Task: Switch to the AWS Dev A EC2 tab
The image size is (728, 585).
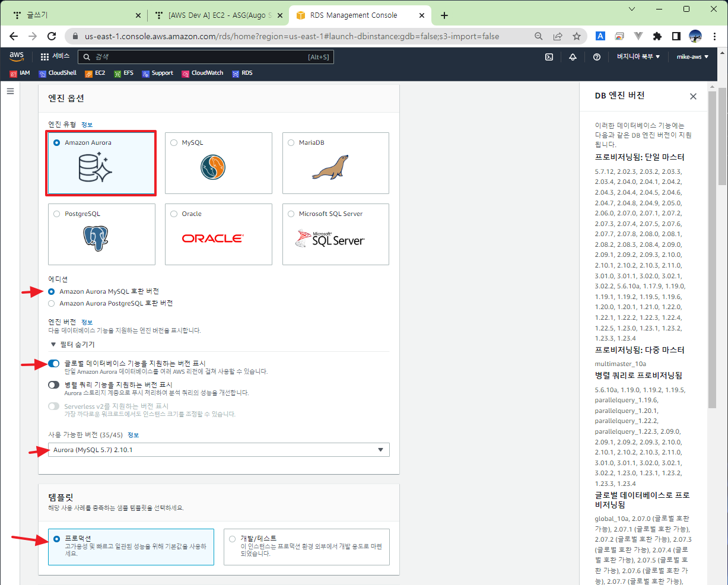Action: (218, 15)
